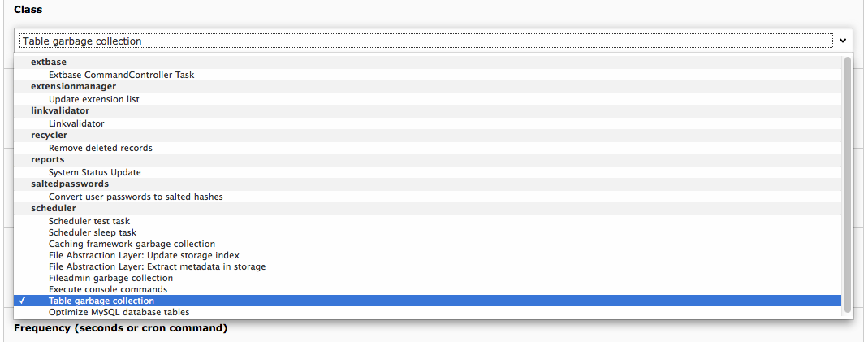Select Extbase CommandController Task option
Viewport: 868px width, 342px height.
[x=121, y=75]
